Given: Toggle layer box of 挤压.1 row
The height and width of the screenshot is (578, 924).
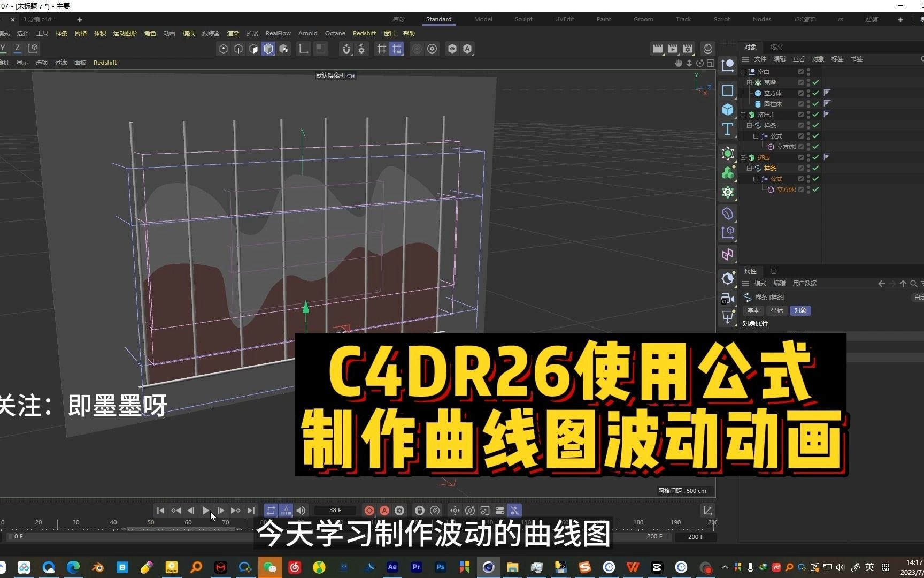Looking at the screenshot, I should (801, 115).
